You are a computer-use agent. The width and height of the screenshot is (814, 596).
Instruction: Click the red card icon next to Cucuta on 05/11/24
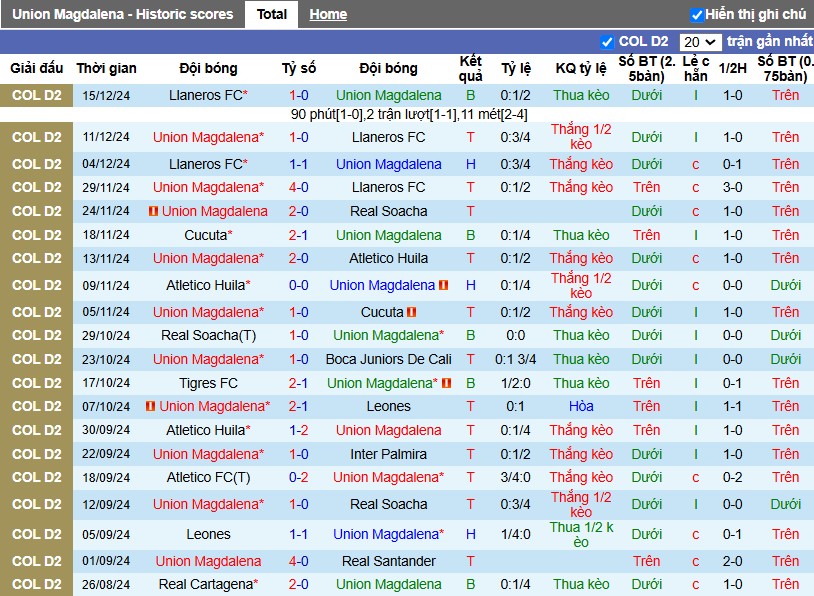412,312
